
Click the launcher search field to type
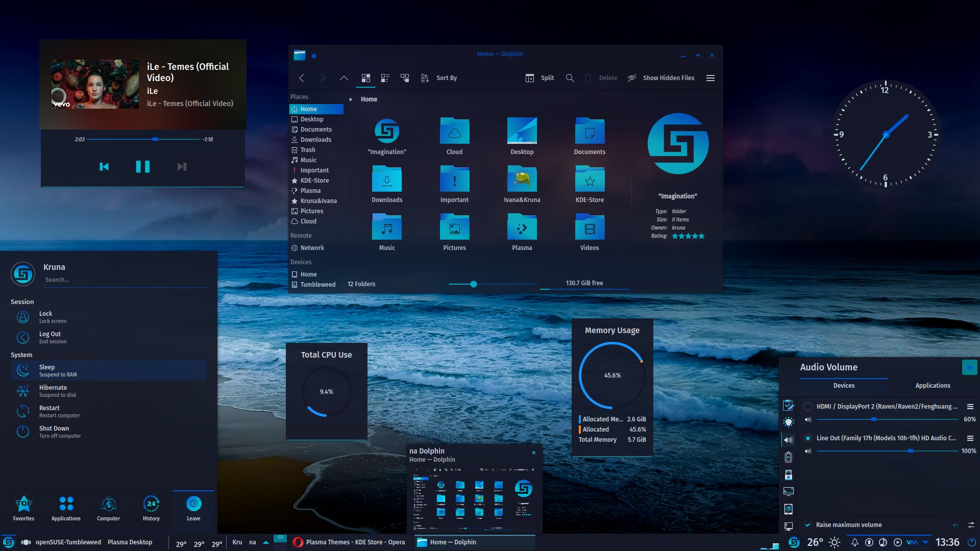[x=125, y=279]
